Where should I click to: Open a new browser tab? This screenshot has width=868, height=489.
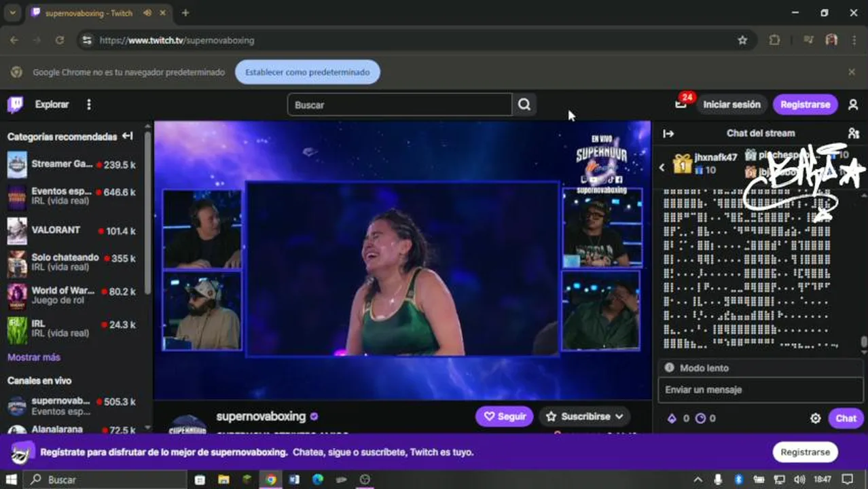point(185,13)
